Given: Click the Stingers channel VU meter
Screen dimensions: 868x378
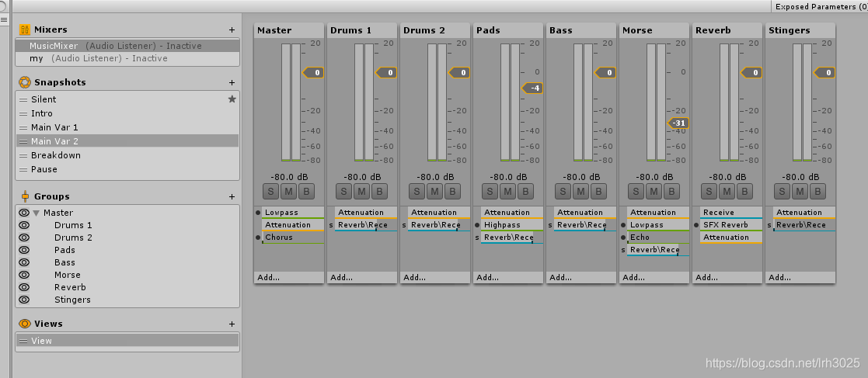Looking at the screenshot, I should 803,102.
